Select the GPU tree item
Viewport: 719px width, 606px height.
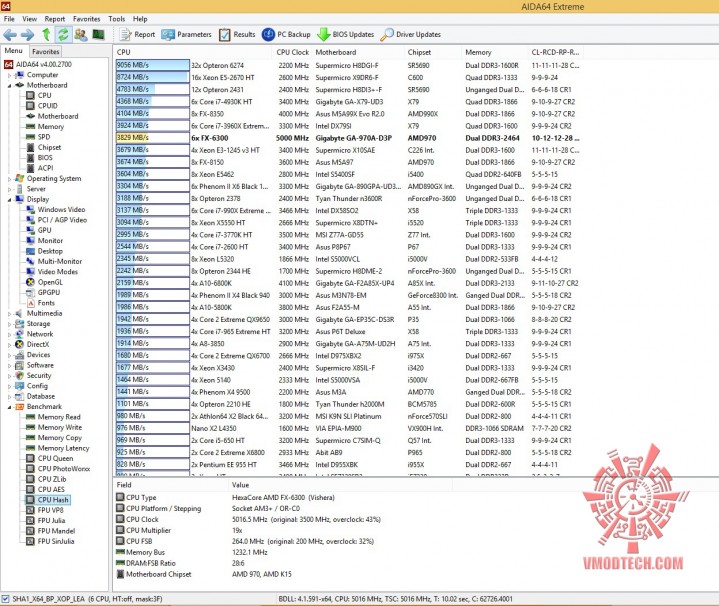44,230
